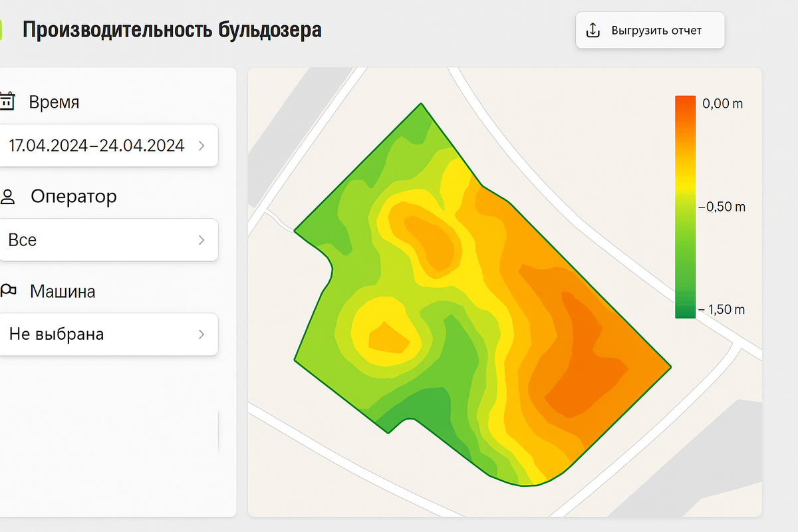Click the chevron on the date range field
This screenshot has height=532, width=798.
(x=201, y=146)
